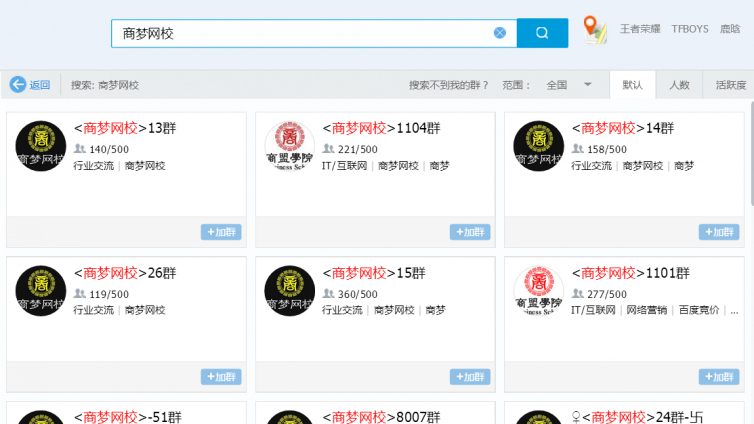Open the map location icon
The height and width of the screenshot is (424, 754).
point(595,29)
